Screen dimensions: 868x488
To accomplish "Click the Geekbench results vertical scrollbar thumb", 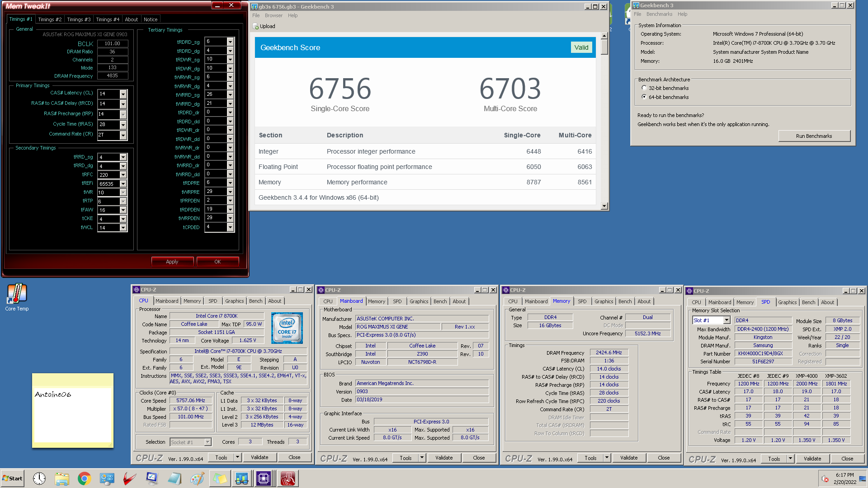I will 604,47.
